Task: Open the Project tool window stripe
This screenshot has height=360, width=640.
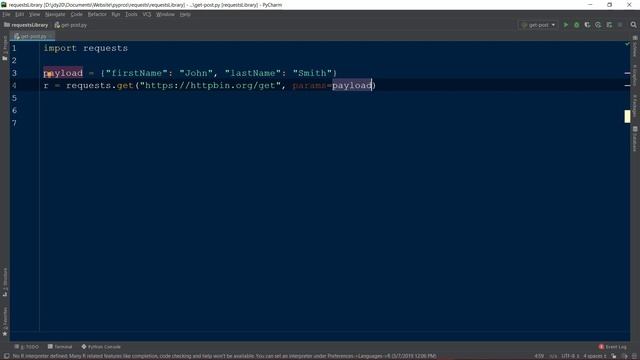Action: click(5, 48)
